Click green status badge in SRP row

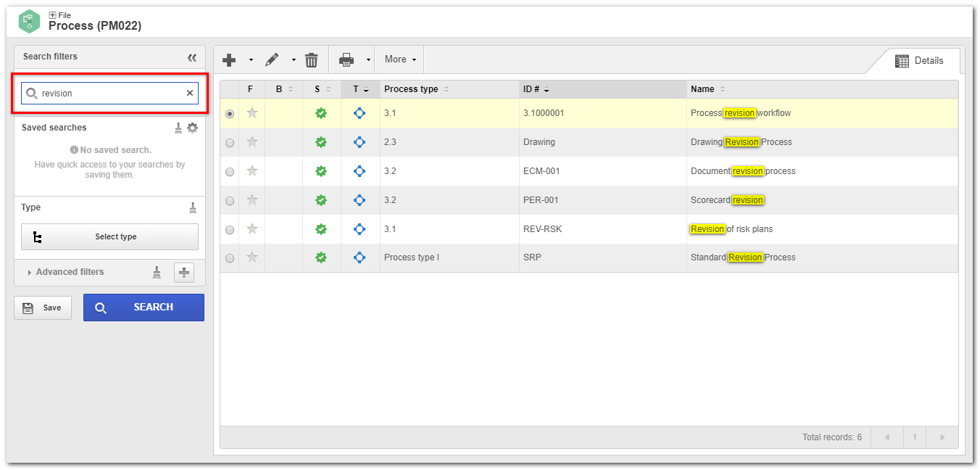(321, 257)
